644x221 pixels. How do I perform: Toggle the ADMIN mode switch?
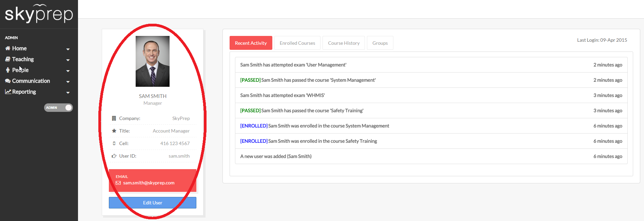click(58, 108)
